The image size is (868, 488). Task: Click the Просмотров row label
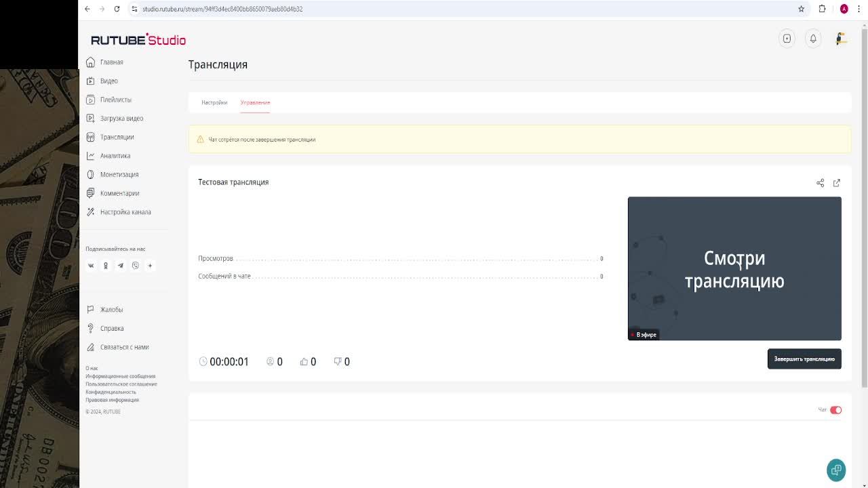coord(216,259)
